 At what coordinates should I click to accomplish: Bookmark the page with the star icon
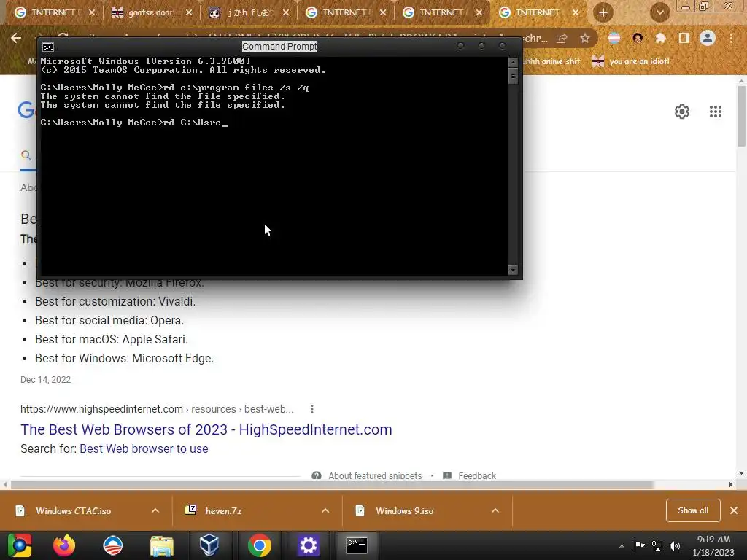click(584, 39)
